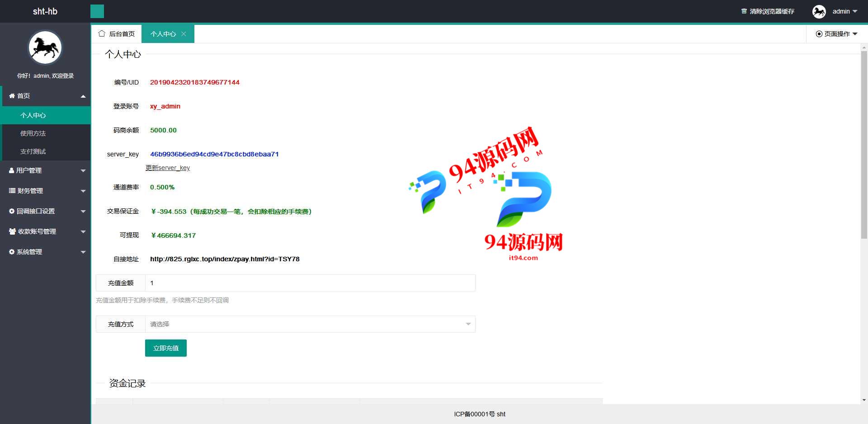Expand the 用户管理 menu arrow

point(83,170)
